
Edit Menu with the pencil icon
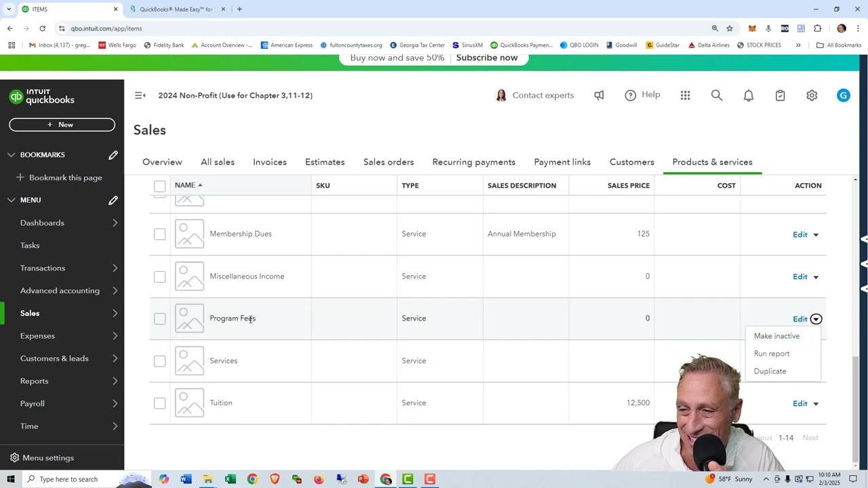113,201
